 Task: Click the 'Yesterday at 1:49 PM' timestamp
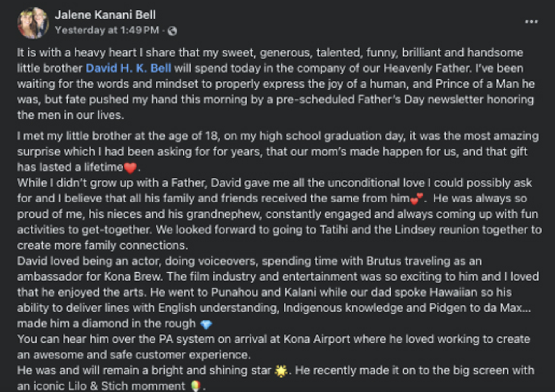(107, 30)
